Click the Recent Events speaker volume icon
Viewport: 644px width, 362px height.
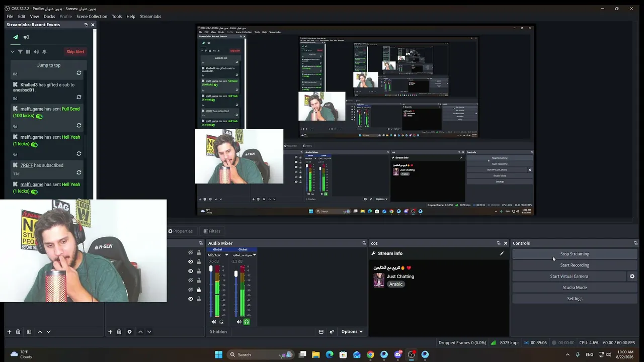36,52
